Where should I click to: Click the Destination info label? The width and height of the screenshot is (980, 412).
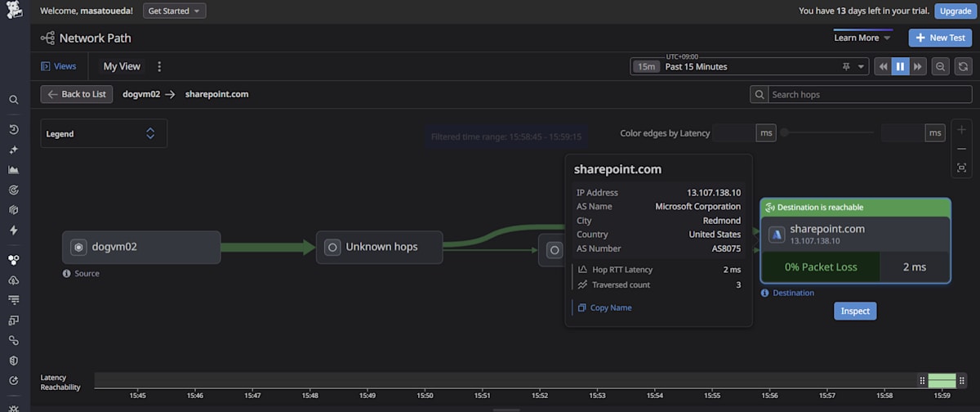coord(786,293)
